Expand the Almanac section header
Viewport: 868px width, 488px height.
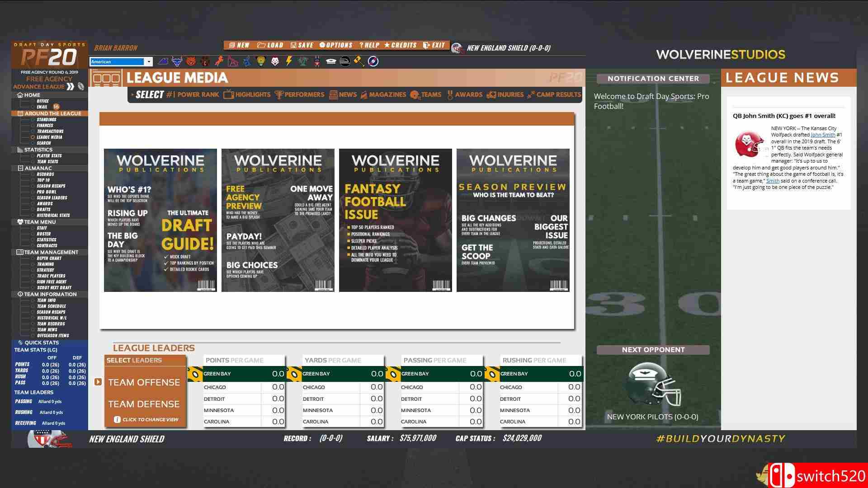(20, 168)
